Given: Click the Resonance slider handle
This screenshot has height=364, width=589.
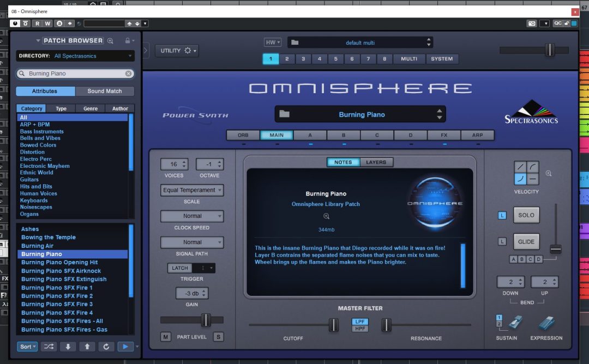Looking at the screenshot, I should coord(386,325).
